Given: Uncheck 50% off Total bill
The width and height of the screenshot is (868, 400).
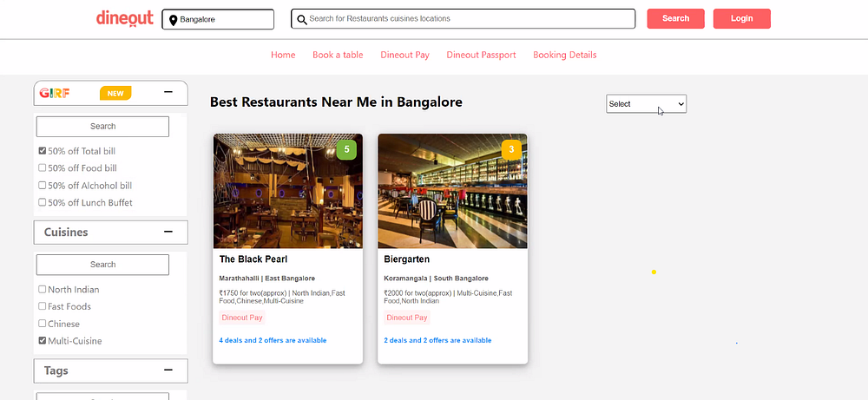Looking at the screenshot, I should (42, 150).
